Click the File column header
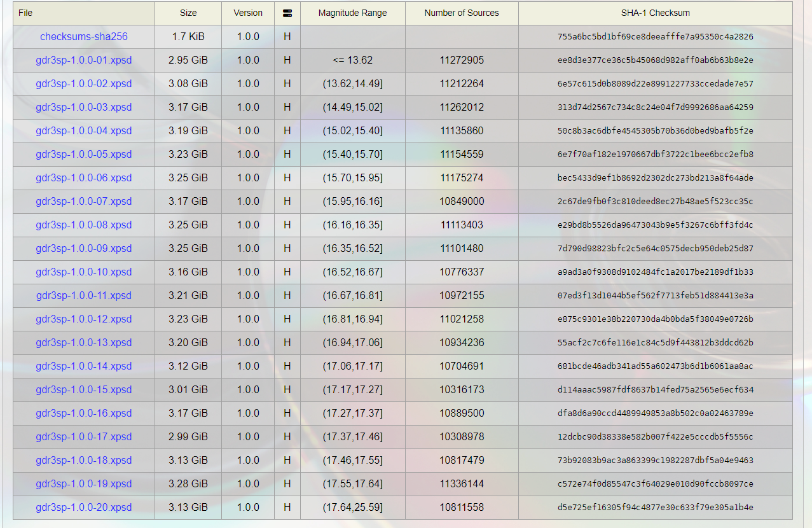Screen dimensions: 812x528 (84, 13)
